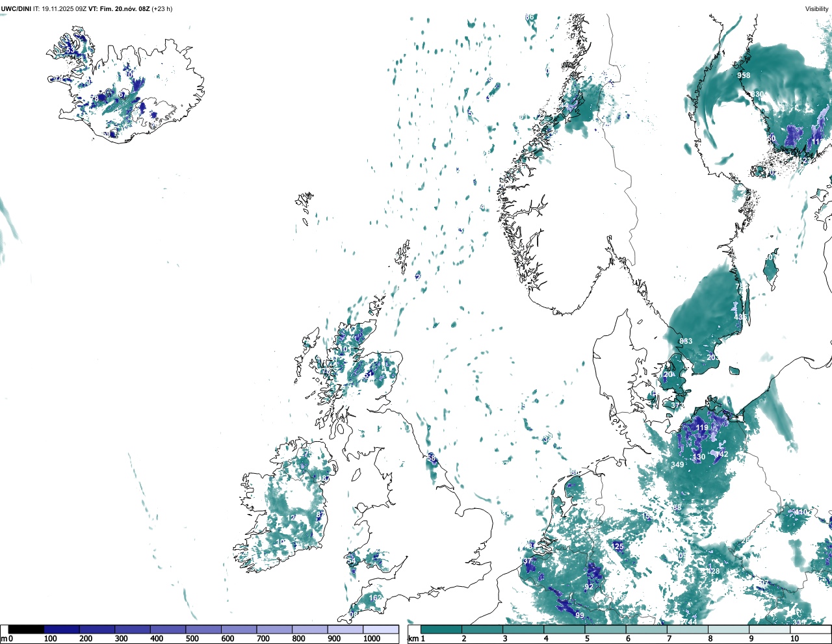Click the 1–2 km dark teal swatch
The height and width of the screenshot is (644, 832).
[441, 629]
